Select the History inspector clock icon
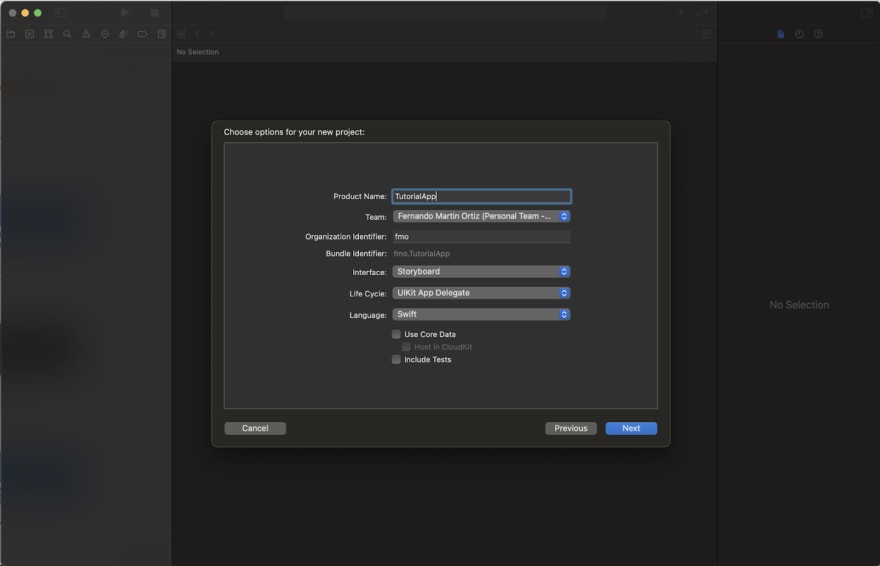 point(799,34)
